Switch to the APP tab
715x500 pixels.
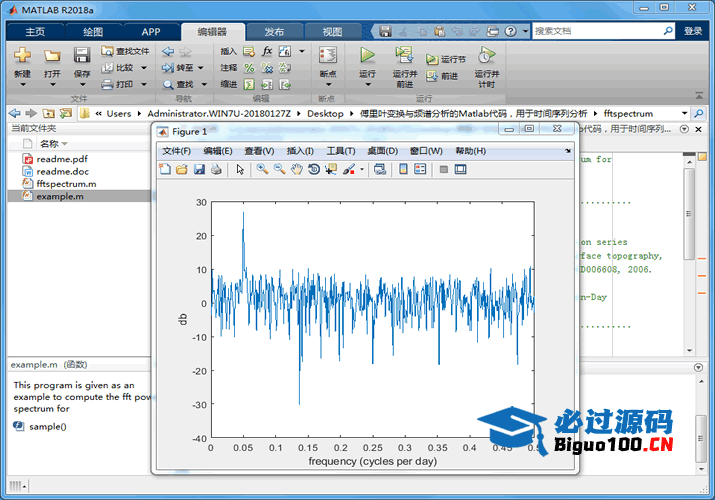(150, 32)
